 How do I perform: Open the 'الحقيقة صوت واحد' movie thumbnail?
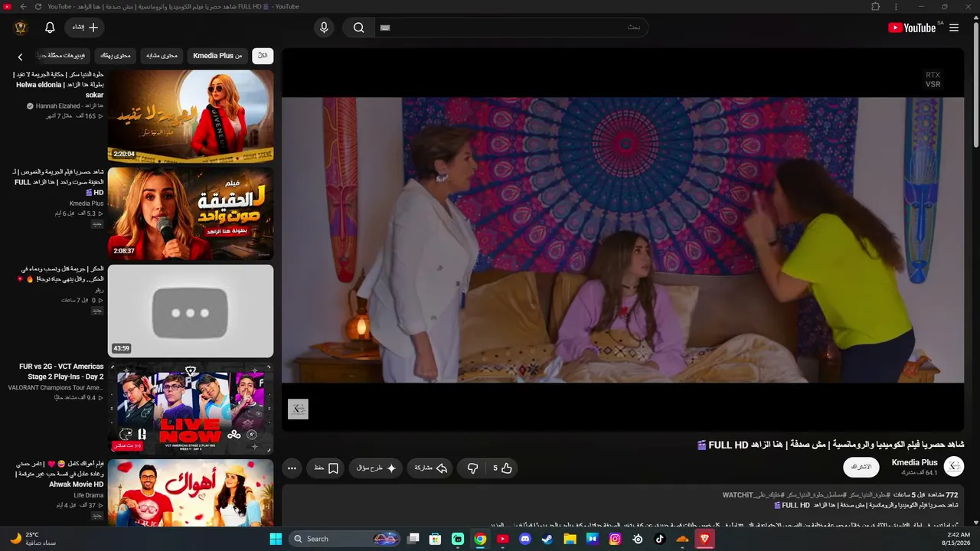tap(191, 214)
